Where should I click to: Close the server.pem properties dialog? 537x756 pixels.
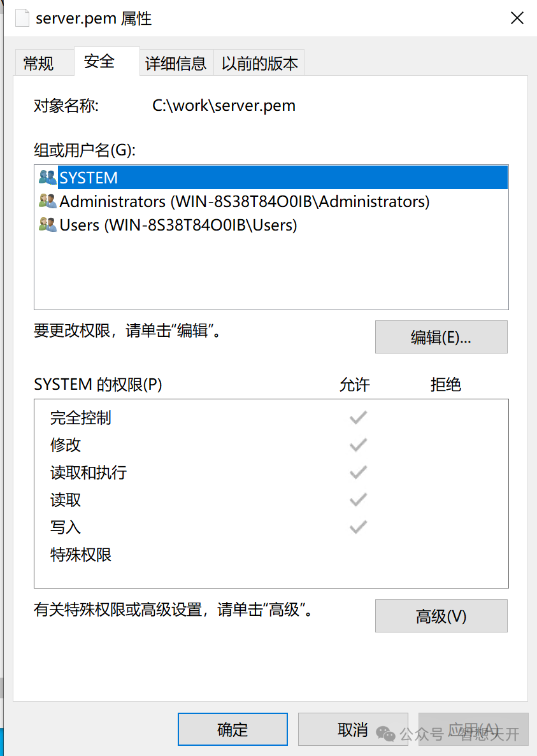(x=517, y=18)
